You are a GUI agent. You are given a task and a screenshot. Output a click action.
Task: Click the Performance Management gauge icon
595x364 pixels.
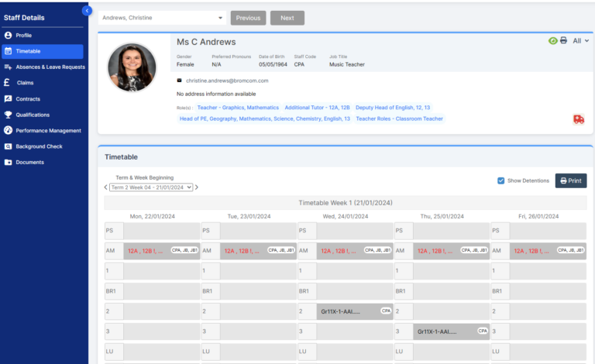click(8, 130)
